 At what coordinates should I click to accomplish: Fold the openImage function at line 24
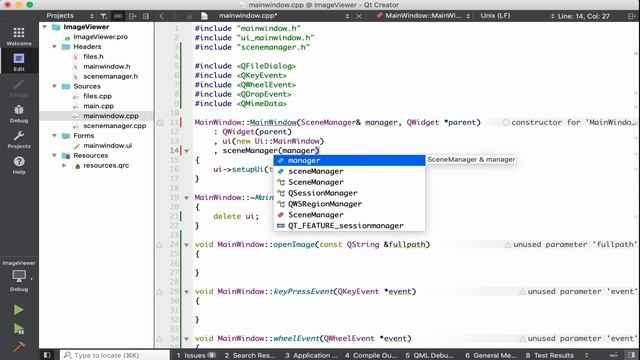click(187, 245)
